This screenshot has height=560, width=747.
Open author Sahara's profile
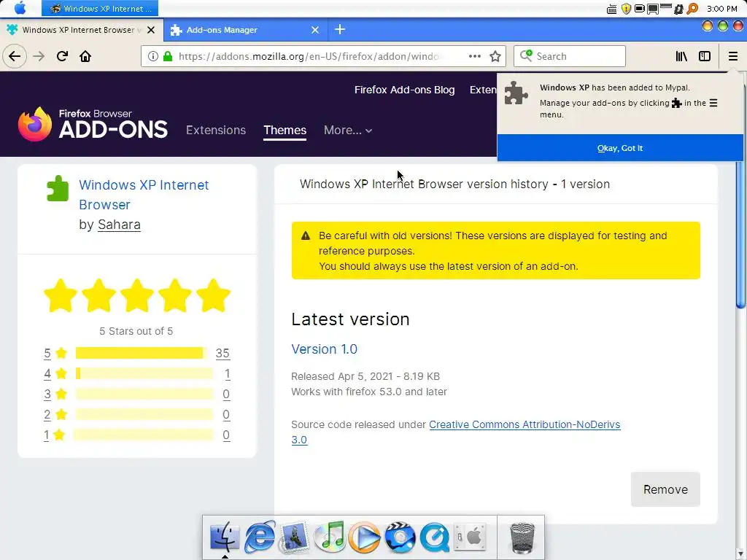coord(119,225)
